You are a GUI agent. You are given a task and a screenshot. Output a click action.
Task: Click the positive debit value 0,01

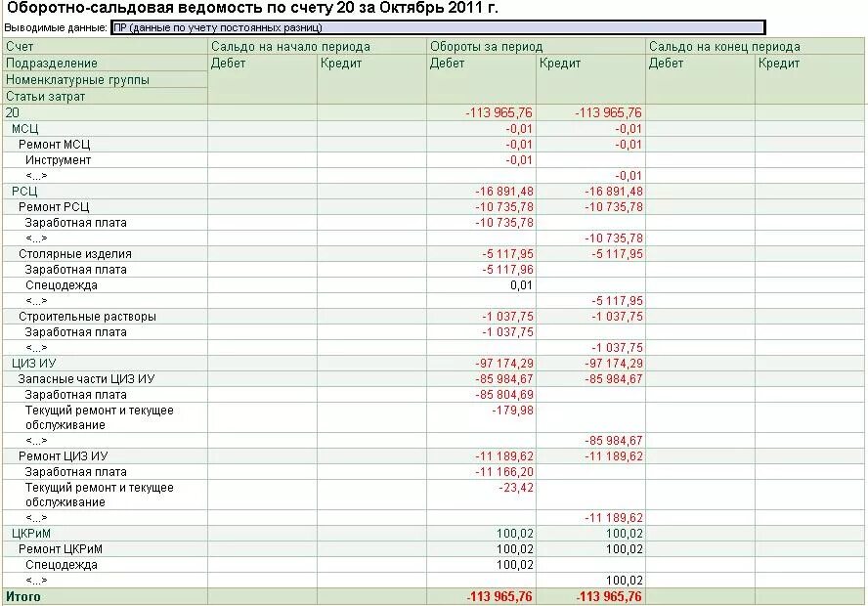521,285
